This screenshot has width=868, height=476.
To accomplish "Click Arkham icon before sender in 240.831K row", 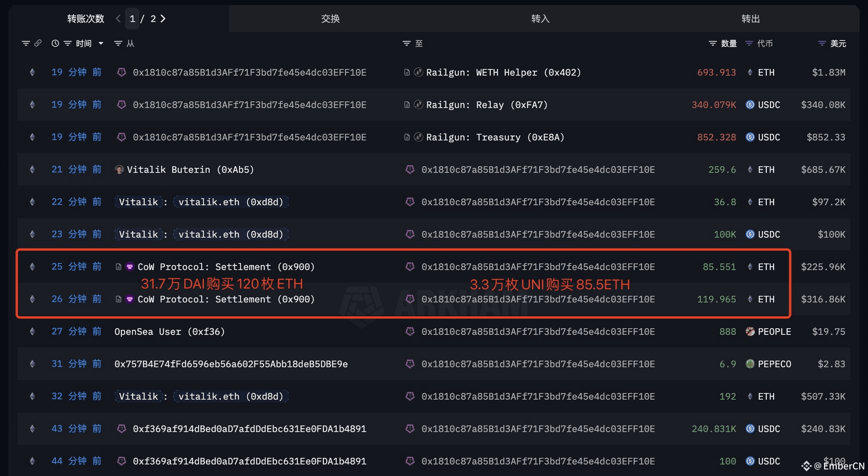I will tap(122, 429).
